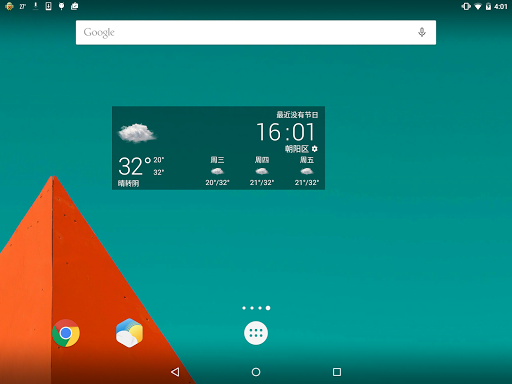This screenshot has height=384, width=512.
Task: Click the Google search input field
Action: (256, 32)
